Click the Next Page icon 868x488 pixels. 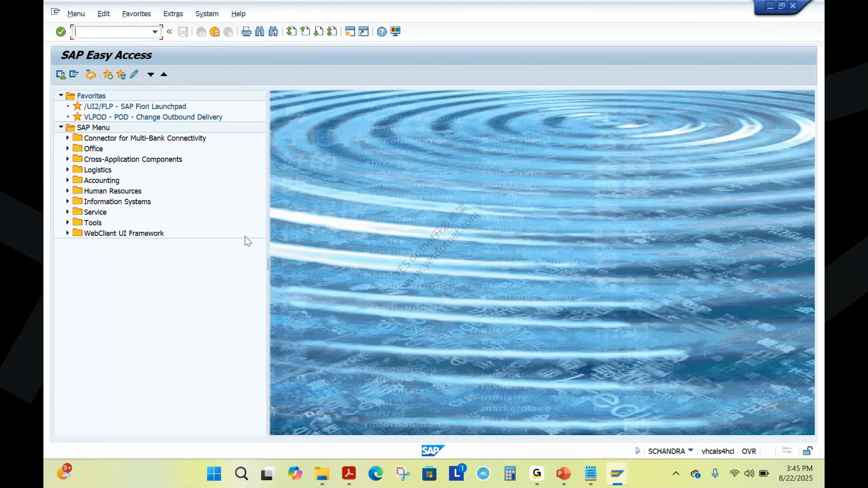[319, 32]
